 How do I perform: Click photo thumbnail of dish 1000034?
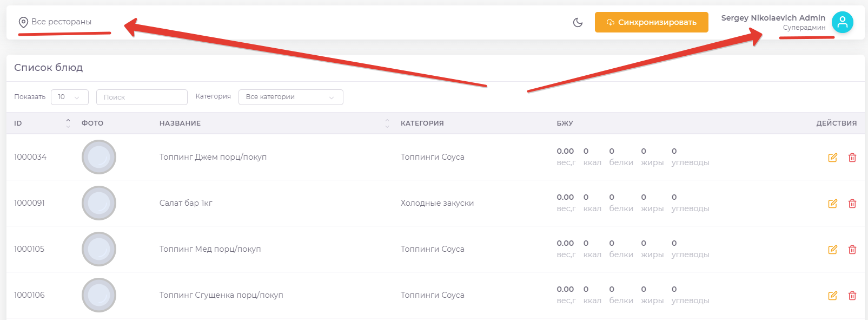point(99,157)
